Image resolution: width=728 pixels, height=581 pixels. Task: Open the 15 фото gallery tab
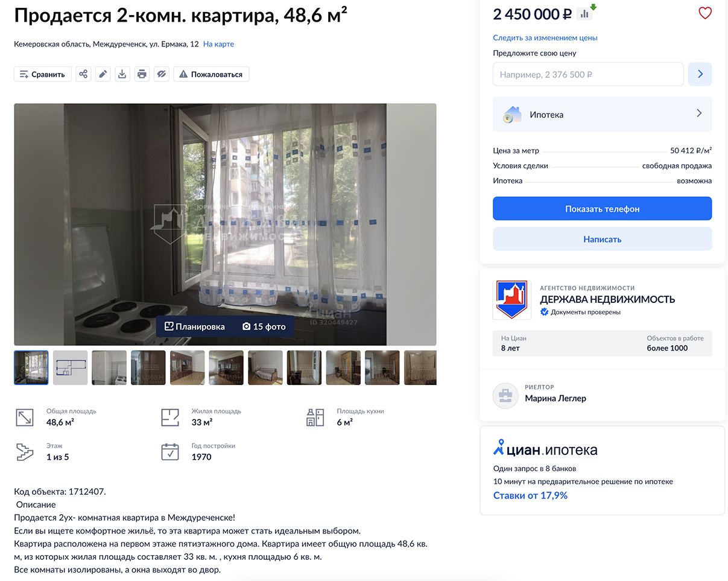tap(264, 326)
